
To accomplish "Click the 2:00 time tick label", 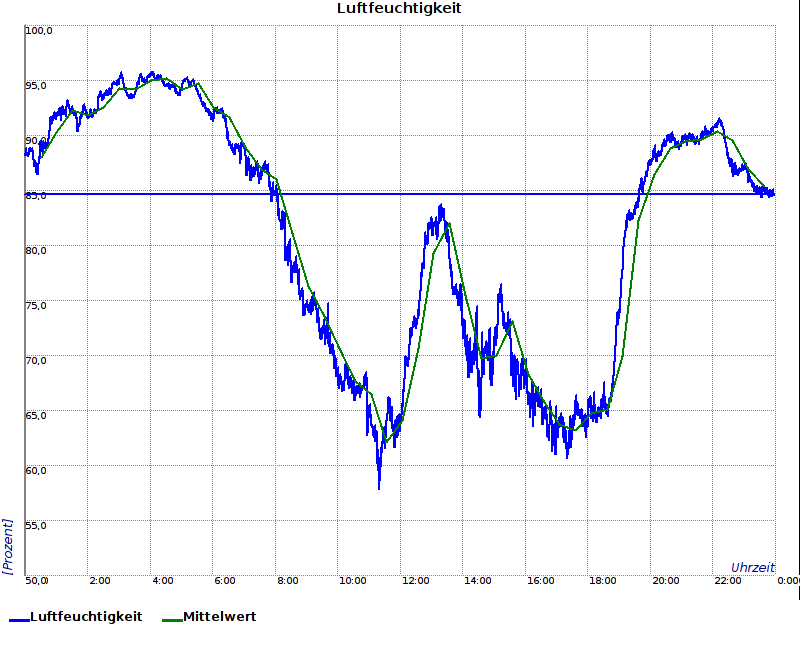I will click(x=99, y=581).
